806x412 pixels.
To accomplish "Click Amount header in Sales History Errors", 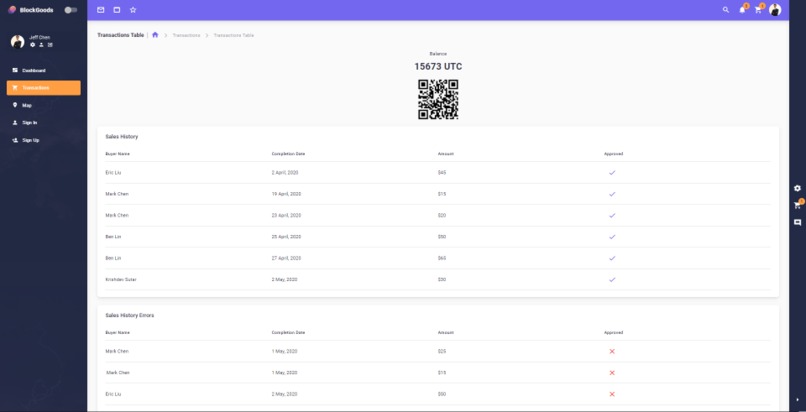I will (446, 332).
